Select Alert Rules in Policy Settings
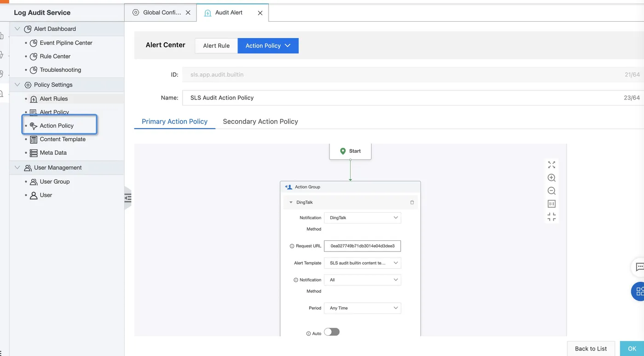 (54, 99)
